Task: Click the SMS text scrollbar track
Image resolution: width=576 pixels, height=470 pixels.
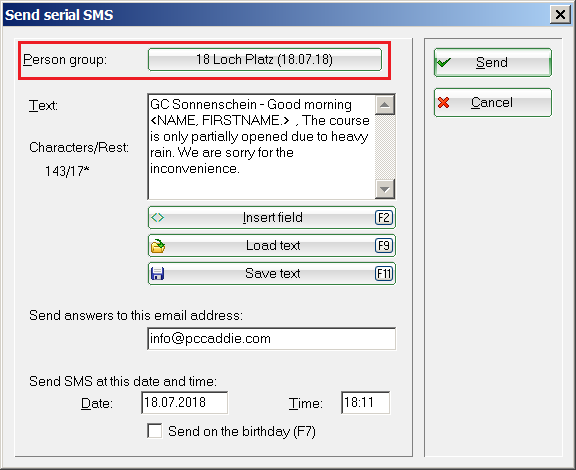Action: [x=385, y=147]
